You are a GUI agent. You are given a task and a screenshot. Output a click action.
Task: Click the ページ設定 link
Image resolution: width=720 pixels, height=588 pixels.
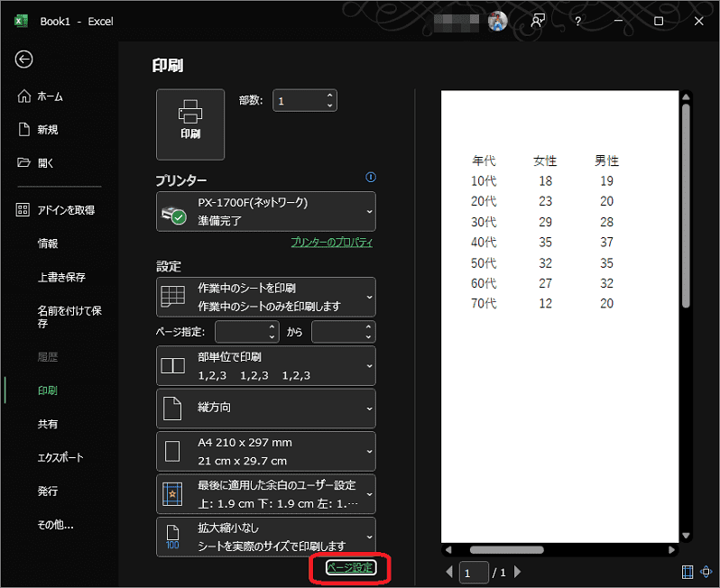[x=350, y=568]
